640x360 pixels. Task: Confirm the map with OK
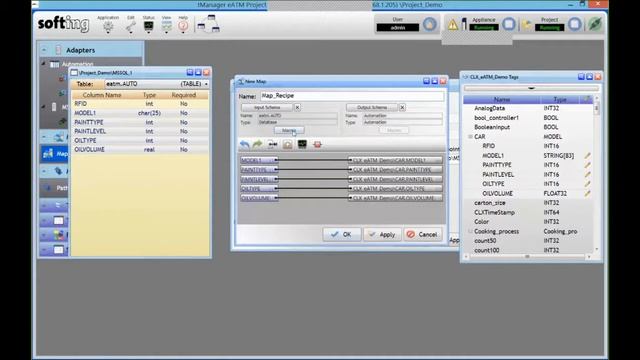[x=342, y=234]
